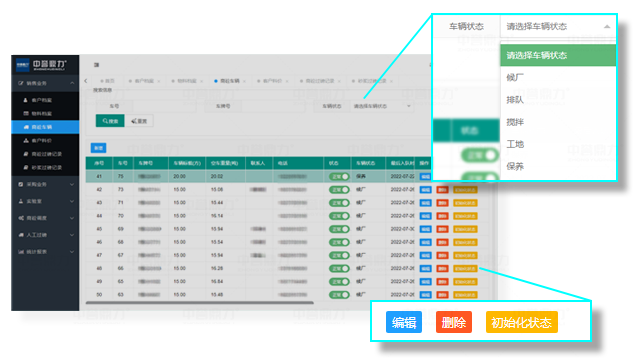Click the 车号 search input field
This screenshot has width=637, height=364.
click(x=165, y=106)
